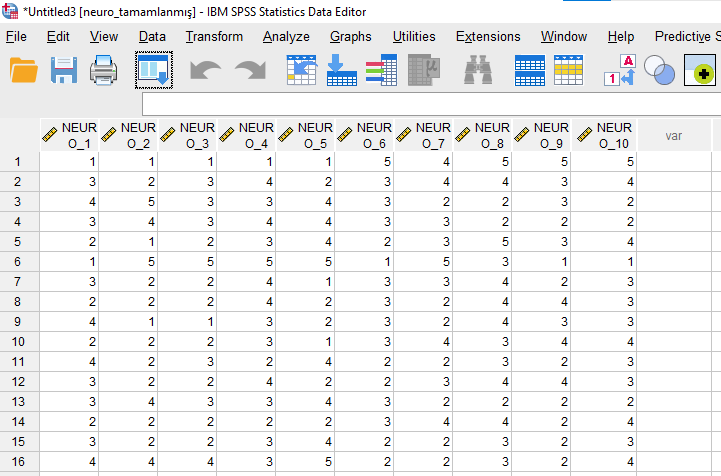Click the Redo arrow icon
This screenshot has height=476, width=721.
tap(251, 70)
